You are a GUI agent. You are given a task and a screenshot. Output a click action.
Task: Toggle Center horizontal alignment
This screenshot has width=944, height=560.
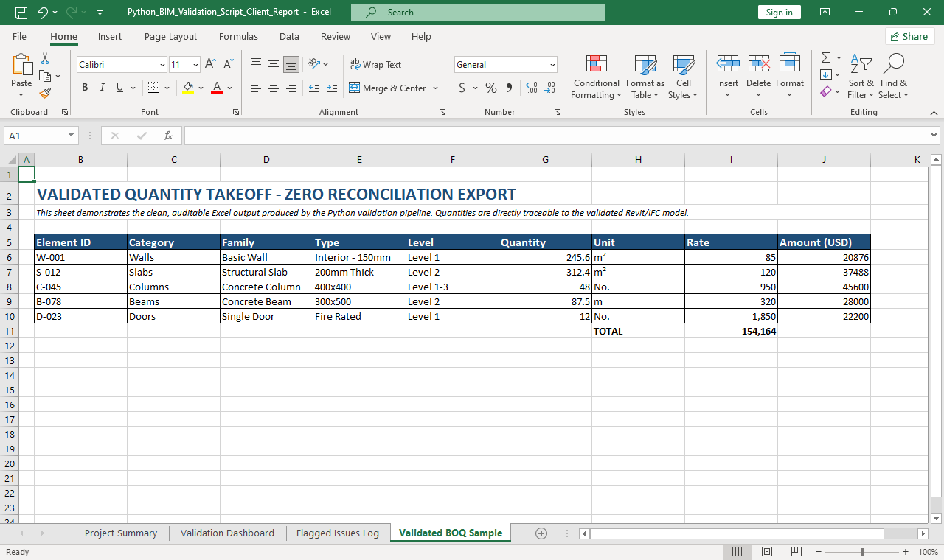[274, 88]
